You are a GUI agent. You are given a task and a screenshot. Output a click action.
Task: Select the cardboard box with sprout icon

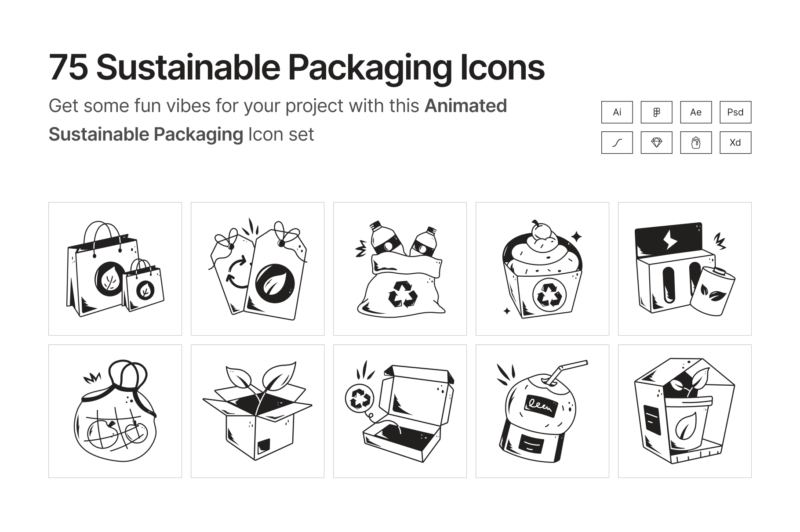[x=258, y=411]
